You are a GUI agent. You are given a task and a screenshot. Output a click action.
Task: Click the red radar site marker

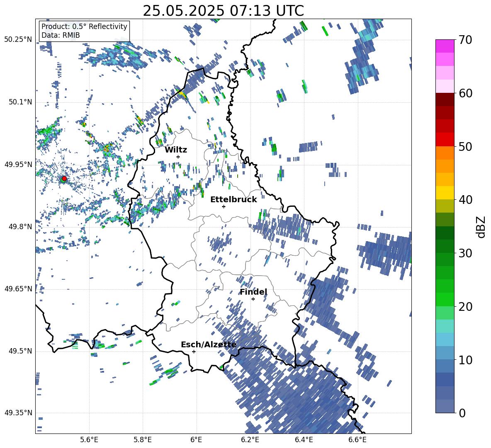pos(64,179)
